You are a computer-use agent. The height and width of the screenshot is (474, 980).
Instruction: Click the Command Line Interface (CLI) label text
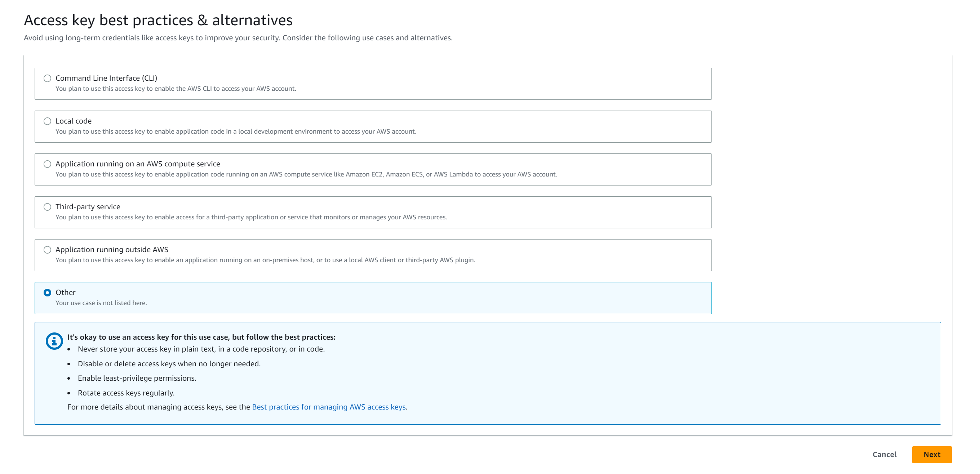(x=106, y=78)
